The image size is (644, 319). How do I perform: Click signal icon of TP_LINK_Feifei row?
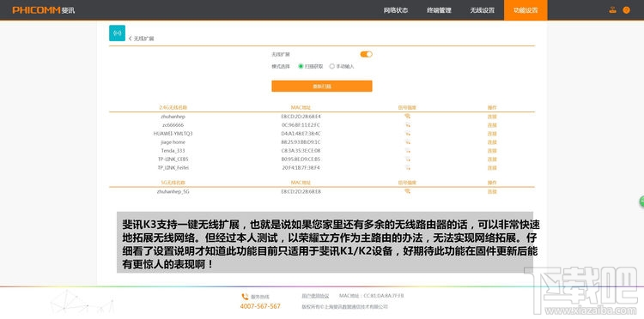[407, 167]
